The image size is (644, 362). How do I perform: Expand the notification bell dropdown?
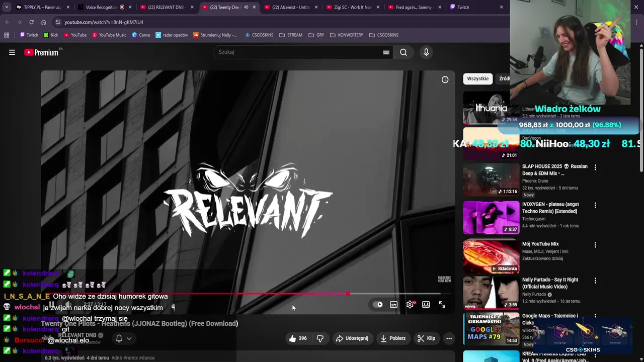point(124,338)
